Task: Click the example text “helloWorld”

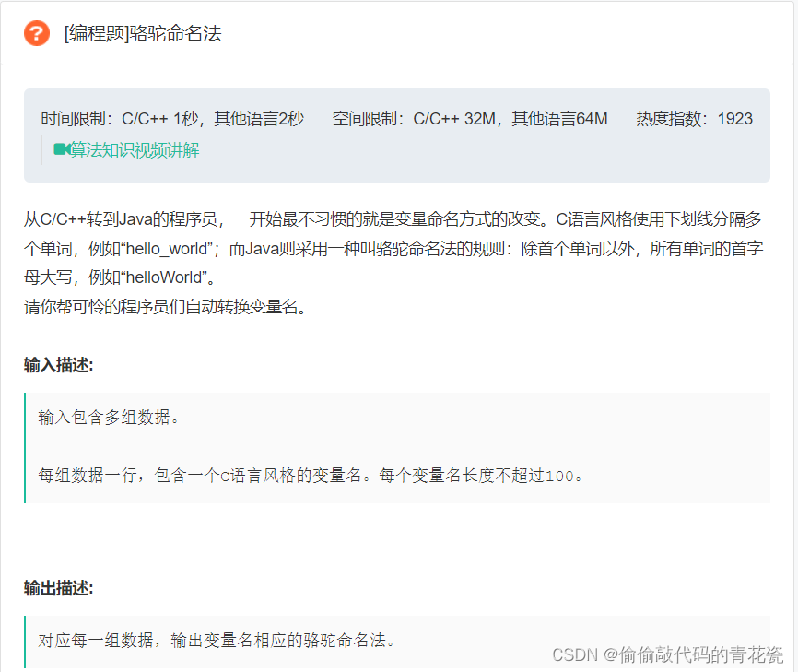Action: click(x=164, y=277)
